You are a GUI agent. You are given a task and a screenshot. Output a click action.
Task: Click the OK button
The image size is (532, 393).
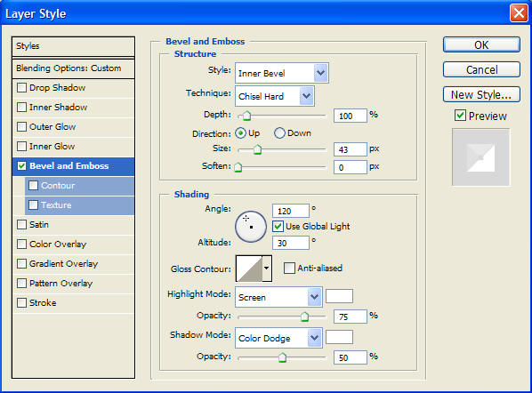[x=481, y=44]
